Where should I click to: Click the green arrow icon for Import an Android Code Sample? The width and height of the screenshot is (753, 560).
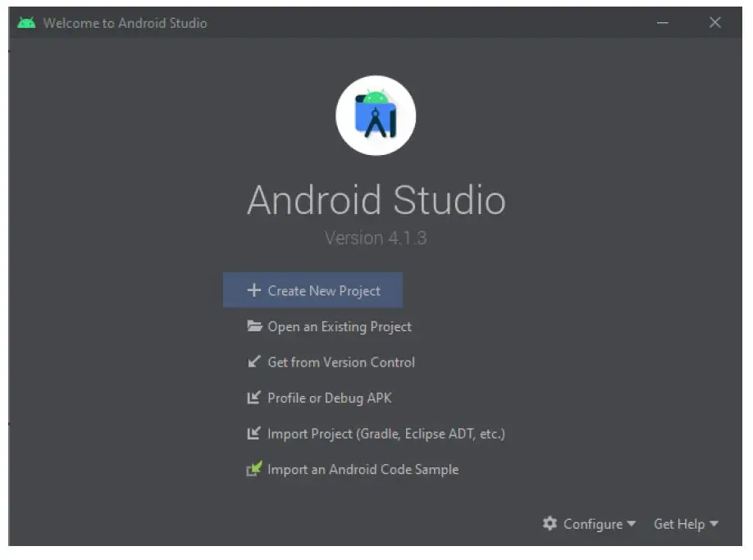[253, 468]
